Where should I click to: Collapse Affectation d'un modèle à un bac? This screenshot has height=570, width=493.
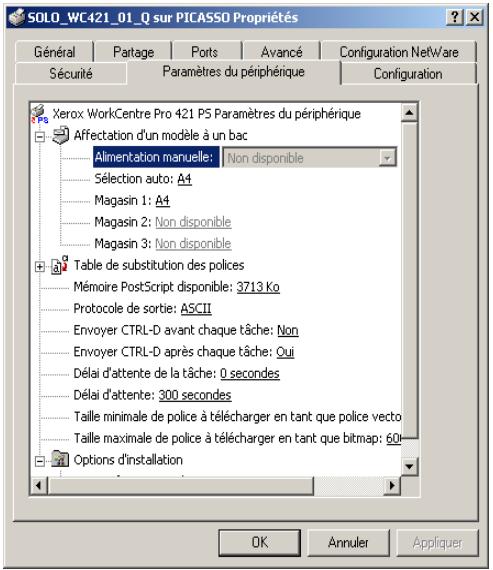40,137
